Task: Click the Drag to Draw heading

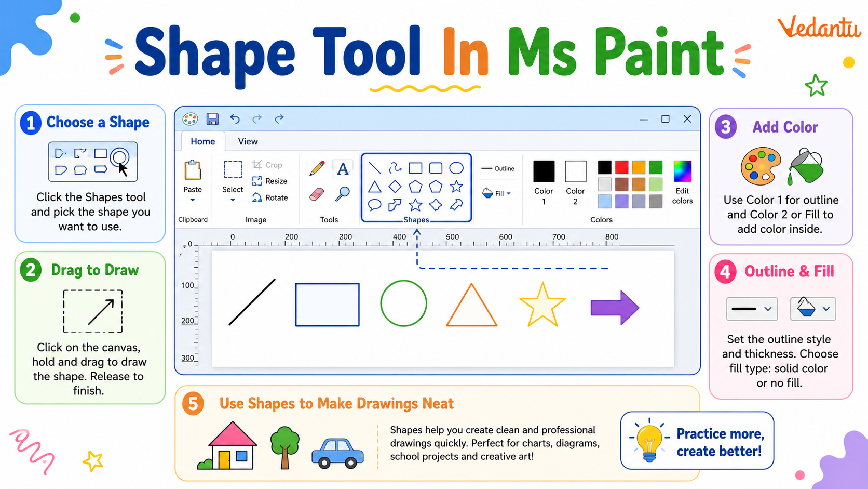Action: (95, 270)
